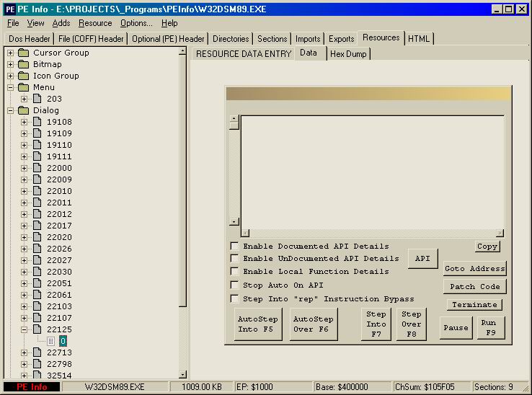Image resolution: width=532 pixels, height=395 pixels.
Task: Enable Documented API Details checkbox
Action: point(234,246)
